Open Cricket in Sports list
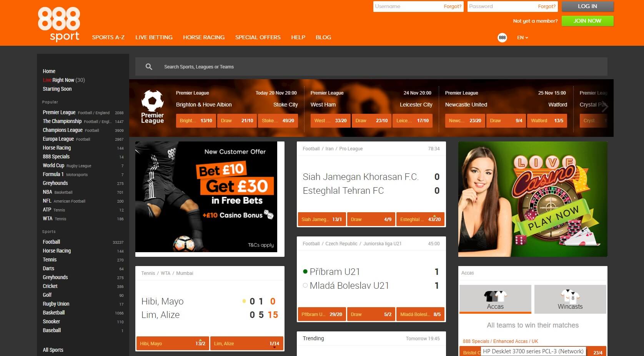This screenshot has height=356, width=644. (x=83, y=286)
